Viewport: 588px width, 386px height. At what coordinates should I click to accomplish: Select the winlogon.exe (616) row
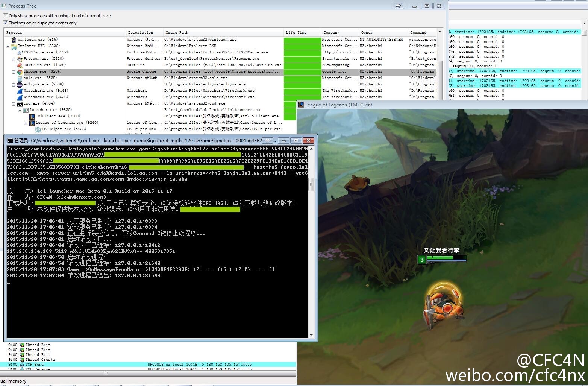(220, 40)
